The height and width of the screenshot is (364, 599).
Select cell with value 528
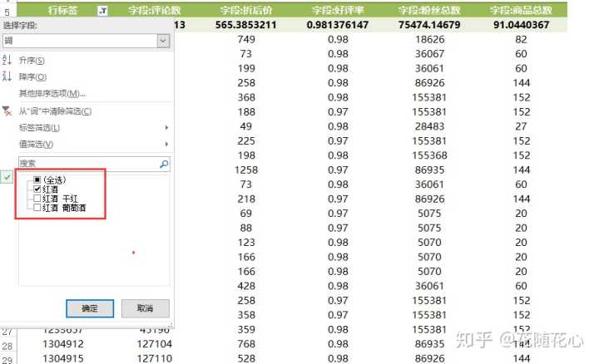pos(246,358)
